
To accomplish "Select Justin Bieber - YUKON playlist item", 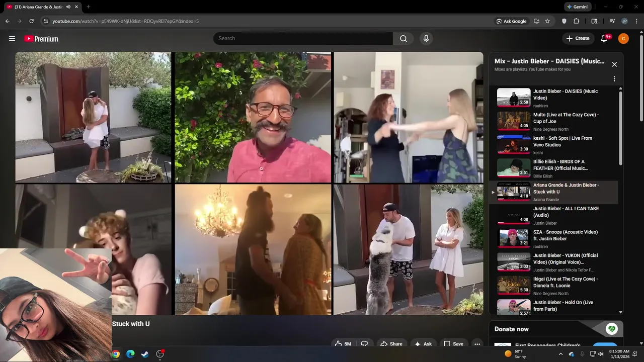I will pos(553,262).
